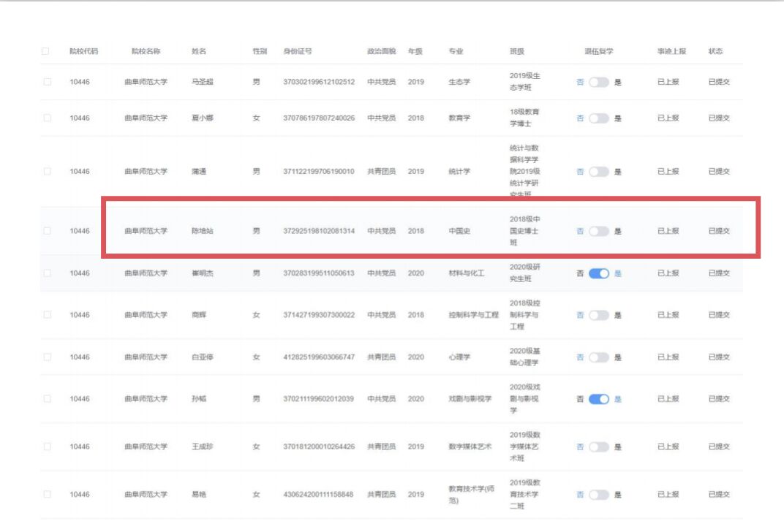Screen dimensions: 784x532
Task: Check the box for the 中国史 row
Action: (x=47, y=231)
